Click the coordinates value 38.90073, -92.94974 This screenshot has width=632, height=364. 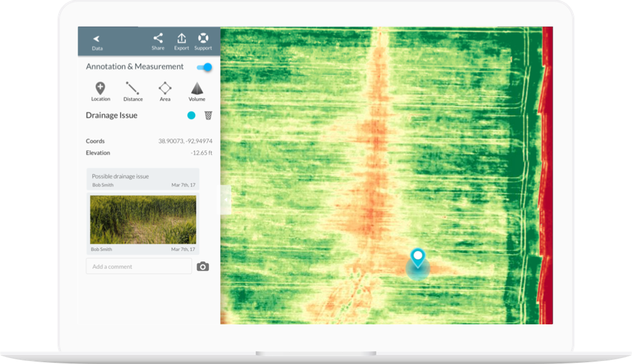click(185, 141)
